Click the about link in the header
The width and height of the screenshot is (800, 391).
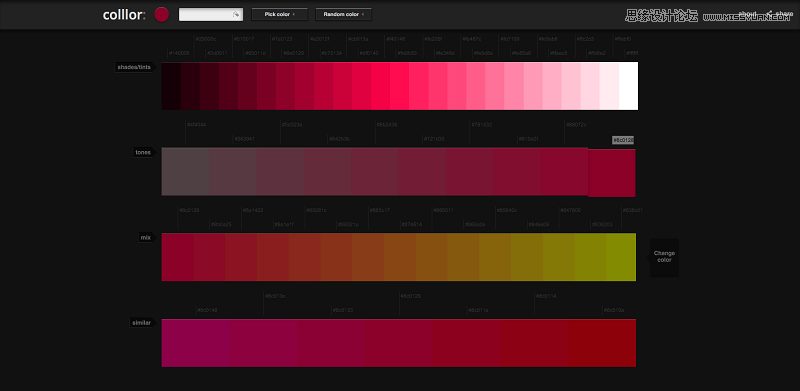click(x=747, y=13)
